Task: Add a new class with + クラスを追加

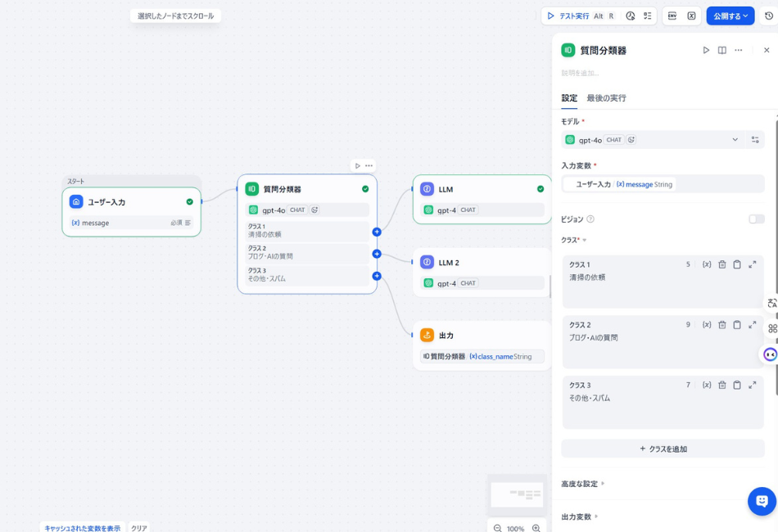Action: [x=663, y=449]
